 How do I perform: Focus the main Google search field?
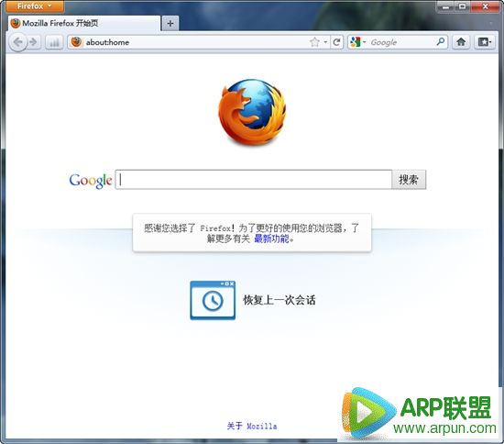(x=254, y=180)
